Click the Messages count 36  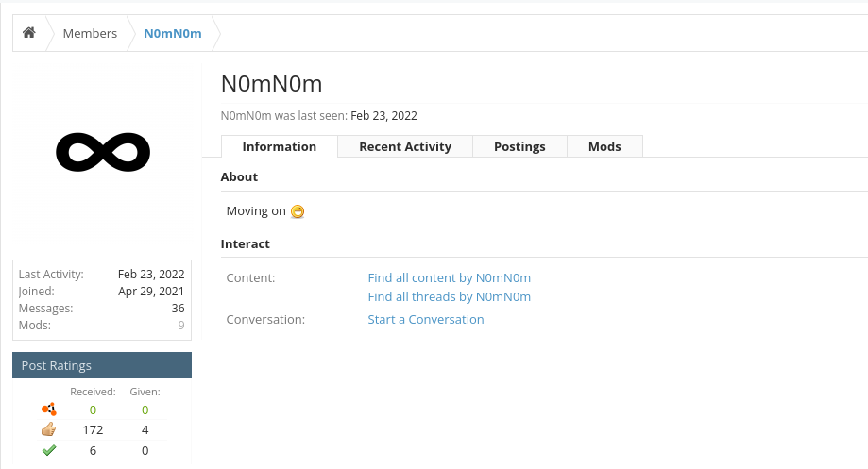[x=178, y=308]
